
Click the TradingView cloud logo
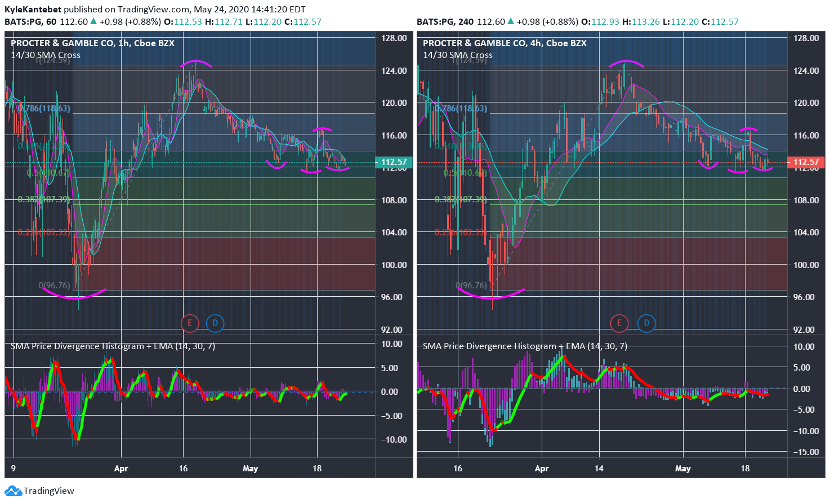pos(13,491)
